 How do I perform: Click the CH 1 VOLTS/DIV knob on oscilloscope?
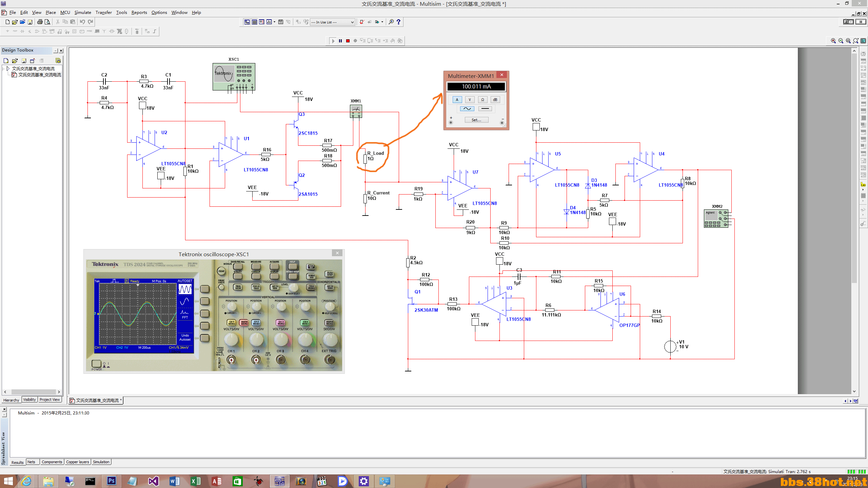(231, 339)
